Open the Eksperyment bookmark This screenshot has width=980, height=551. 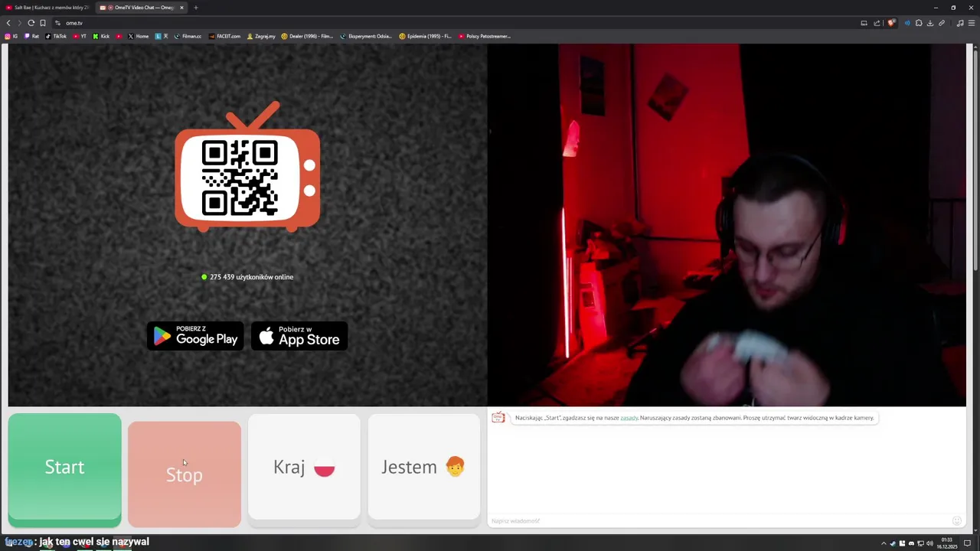click(x=366, y=36)
